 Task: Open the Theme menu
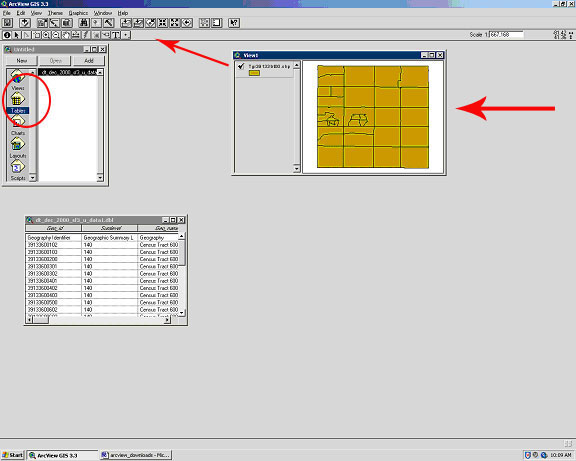pyautogui.click(x=55, y=13)
